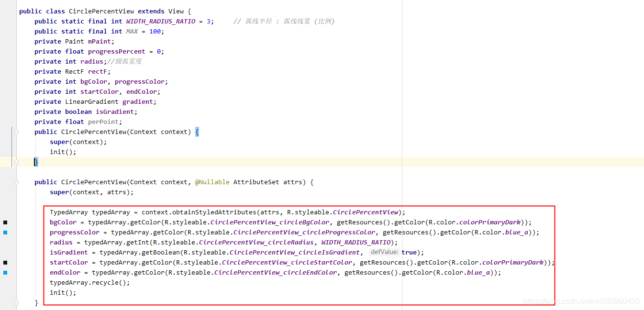Select the rectF variable name
The width and height of the screenshot is (644, 310).
(98, 71)
